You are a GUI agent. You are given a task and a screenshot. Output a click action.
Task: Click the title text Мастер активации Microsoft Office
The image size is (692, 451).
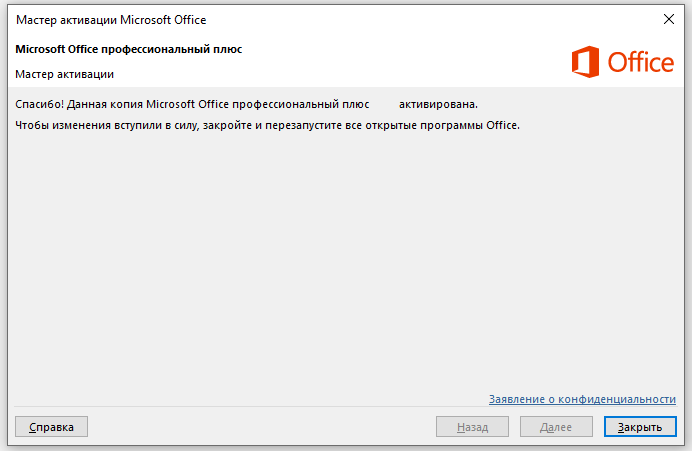click(111, 20)
